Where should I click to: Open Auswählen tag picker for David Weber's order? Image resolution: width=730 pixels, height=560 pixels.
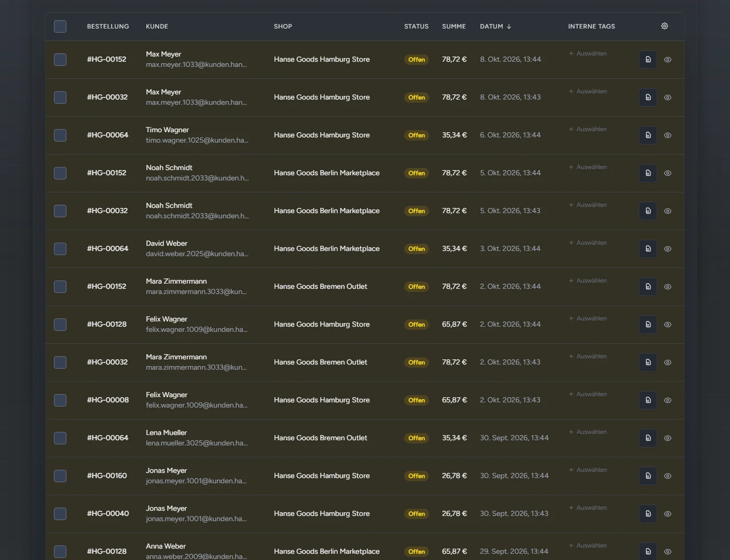click(588, 243)
